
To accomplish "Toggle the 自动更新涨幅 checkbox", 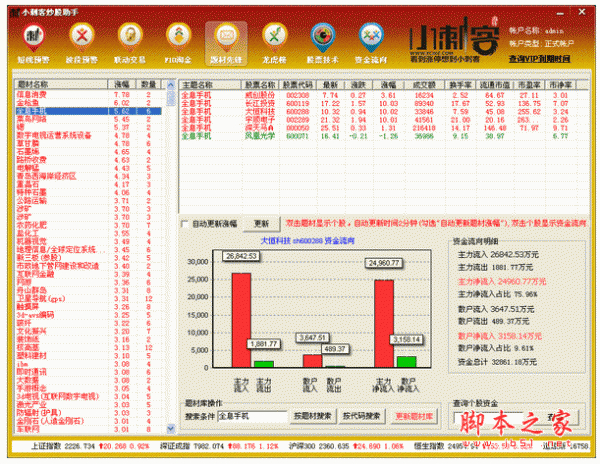I will pos(185,224).
